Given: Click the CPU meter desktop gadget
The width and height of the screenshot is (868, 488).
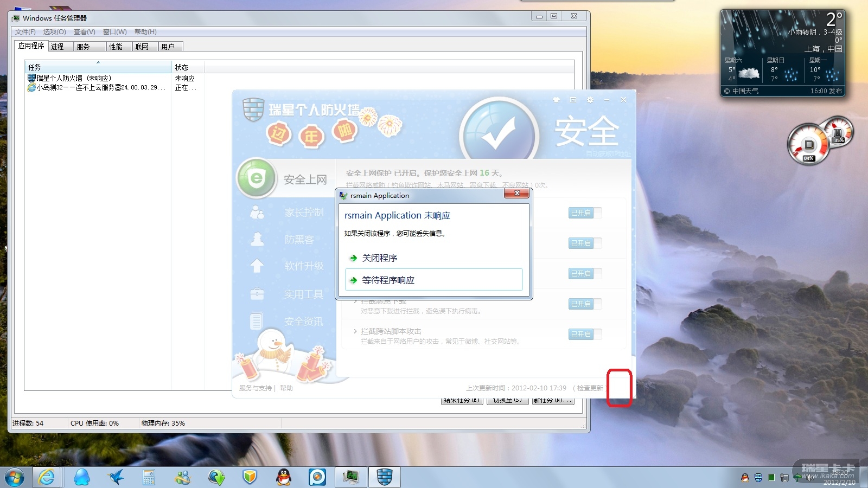Looking at the screenshot, I should [x=808, y=145].
